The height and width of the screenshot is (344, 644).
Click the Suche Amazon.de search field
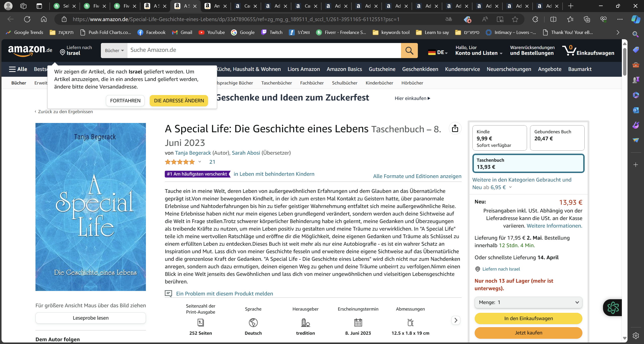click(x=264, y=51)
